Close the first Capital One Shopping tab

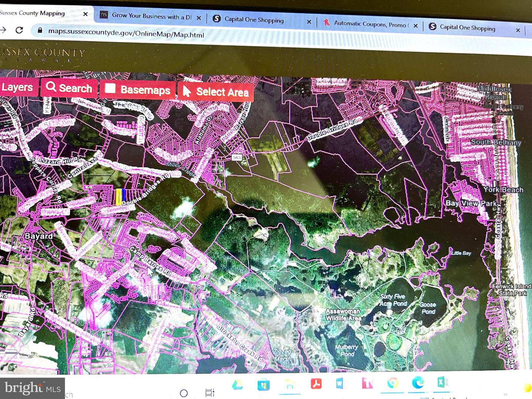point(309,22)
